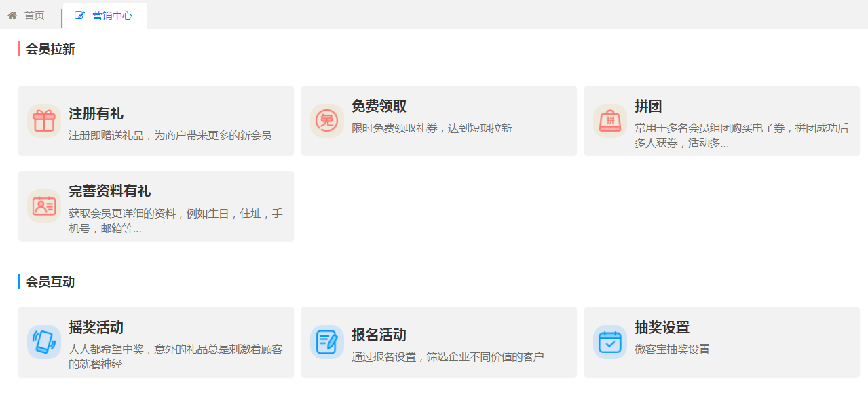This screenshot has height=397, width=868.
Task: Open the 拼团 group-buying card
Action: (x=721, y=120)
